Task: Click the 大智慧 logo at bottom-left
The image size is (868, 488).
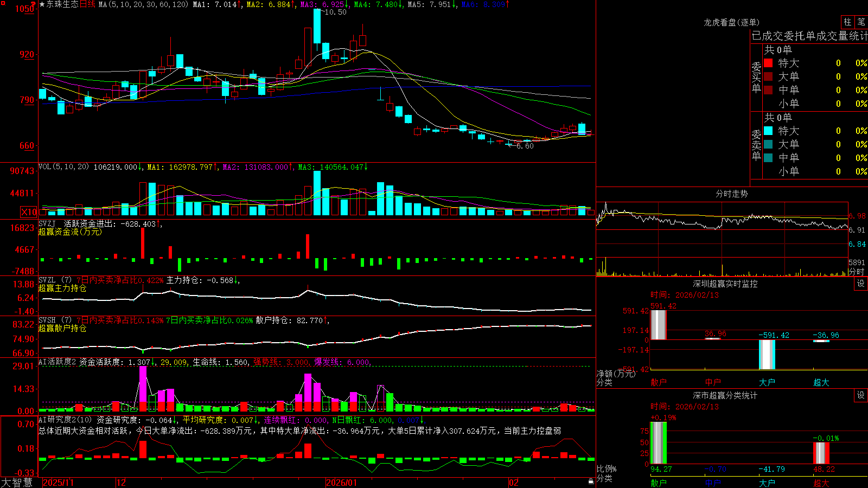Action: click(x=17, y=483)
